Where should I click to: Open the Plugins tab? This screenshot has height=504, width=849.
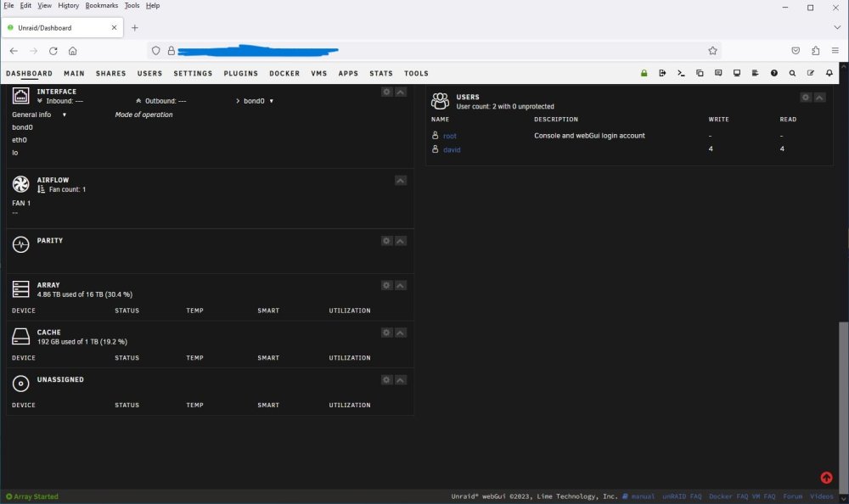tap(241, 74)
